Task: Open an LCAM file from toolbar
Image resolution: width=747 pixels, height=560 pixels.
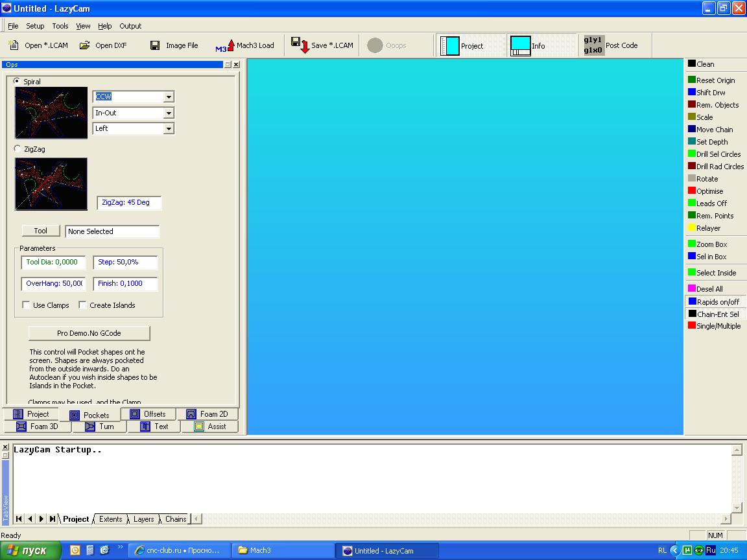Action: pos(39,45)
